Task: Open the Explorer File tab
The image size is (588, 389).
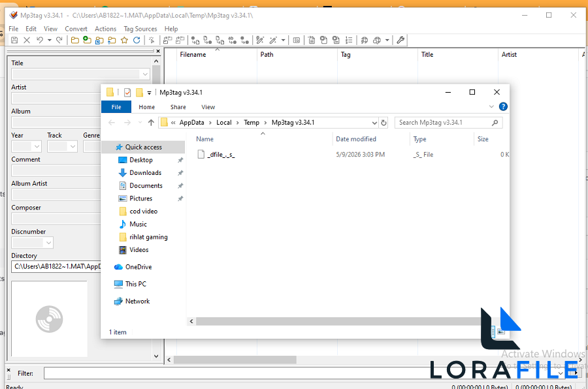Action: click(x=116, y=107)
